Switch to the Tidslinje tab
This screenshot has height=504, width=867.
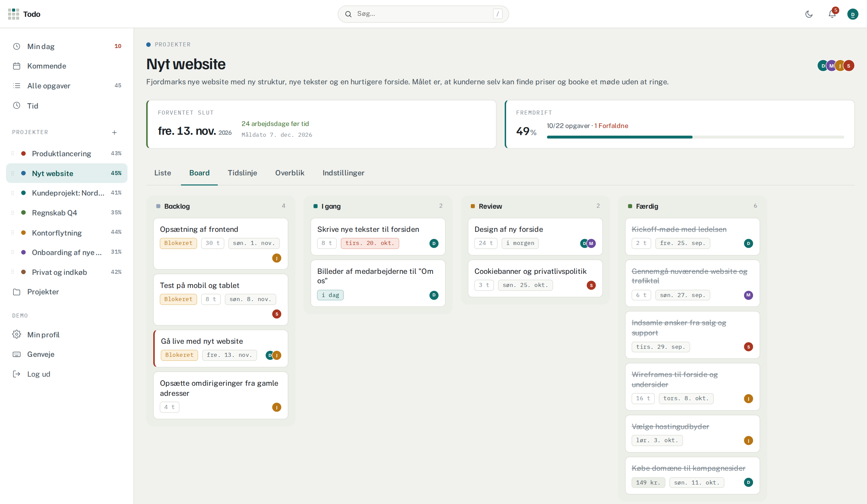tap(242, 173)
